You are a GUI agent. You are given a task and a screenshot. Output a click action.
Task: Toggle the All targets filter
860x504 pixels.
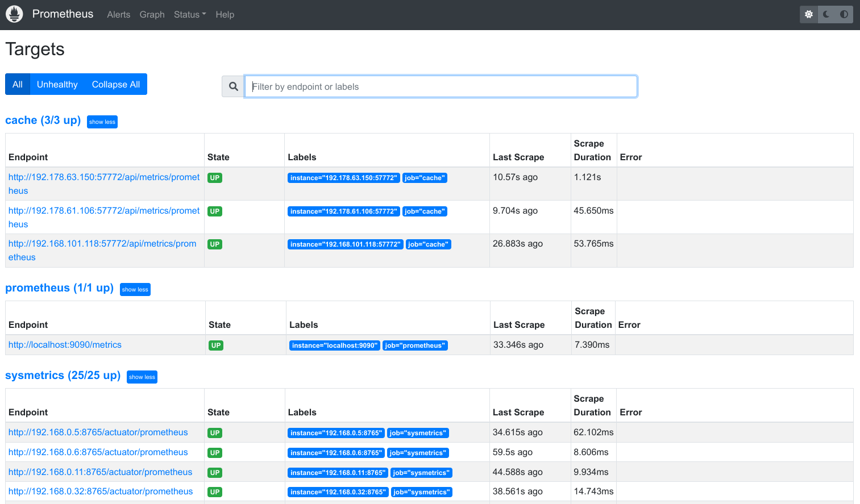point(18,84)
